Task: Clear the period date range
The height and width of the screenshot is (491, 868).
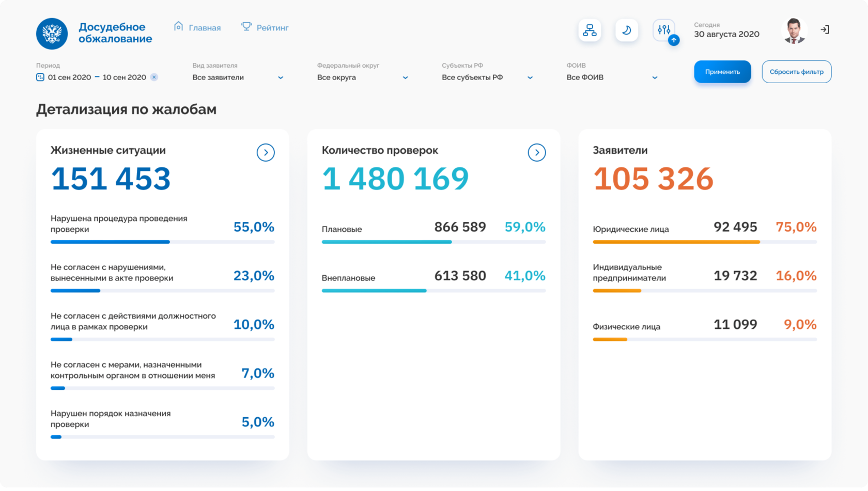Action: [x=154, y=77]
